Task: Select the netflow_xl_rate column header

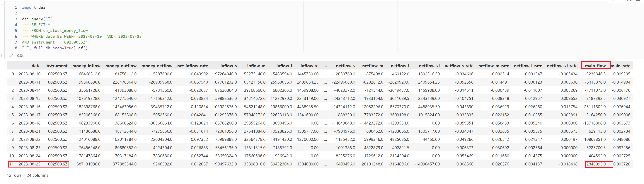Action: tap(562, 66)
